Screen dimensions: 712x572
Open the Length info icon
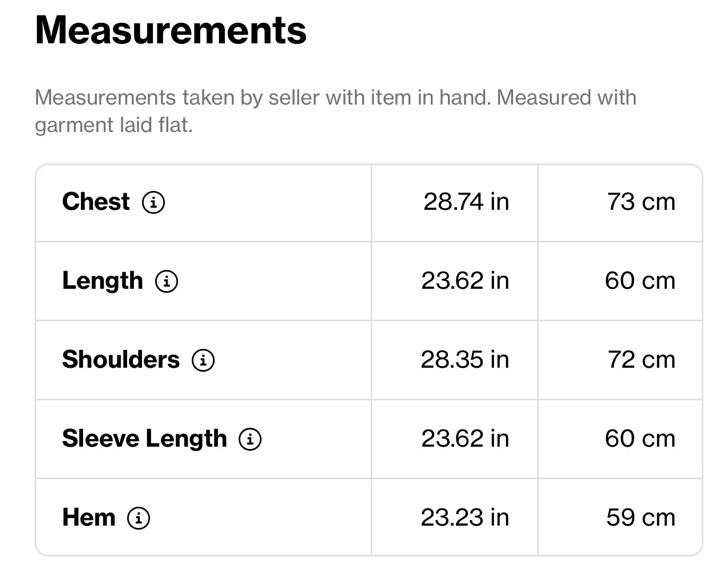pos(167,281)
